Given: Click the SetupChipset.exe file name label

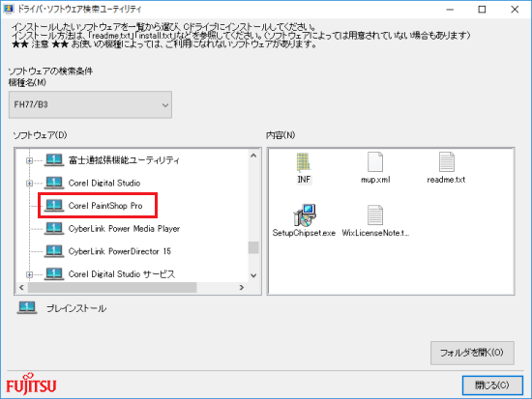Looking at the screenshot, I should point(304,233).
